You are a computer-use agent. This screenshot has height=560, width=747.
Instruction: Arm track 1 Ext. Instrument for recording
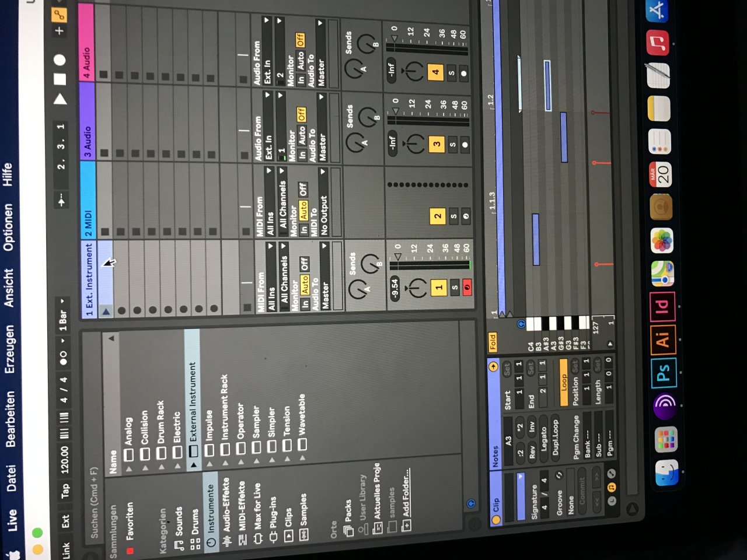467,286
